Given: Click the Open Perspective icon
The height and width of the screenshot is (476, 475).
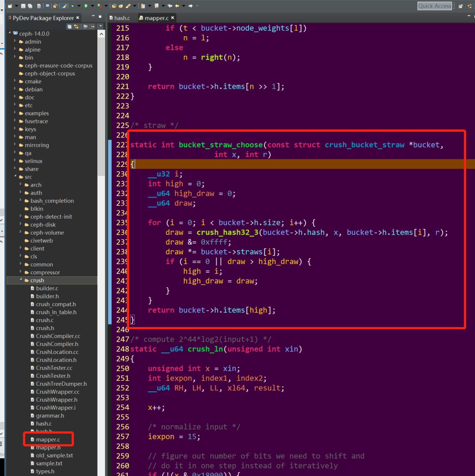Looking at the screenshot, I should pyautogui.click(x=460, y=6).
